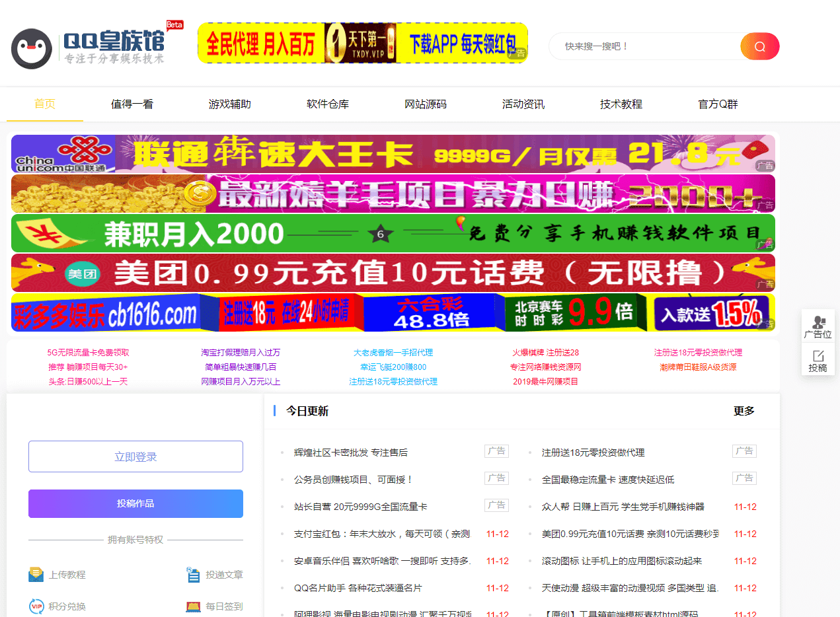
Task: Click the 立即登录 button
Action: point(135,456)
